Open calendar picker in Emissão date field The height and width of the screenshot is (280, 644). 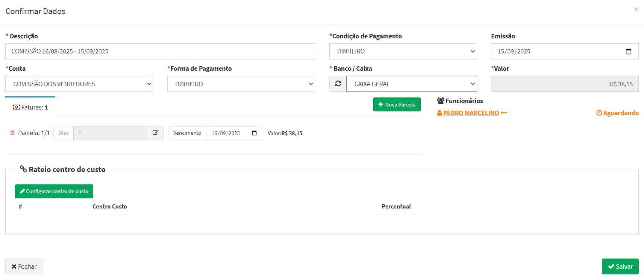628,52
